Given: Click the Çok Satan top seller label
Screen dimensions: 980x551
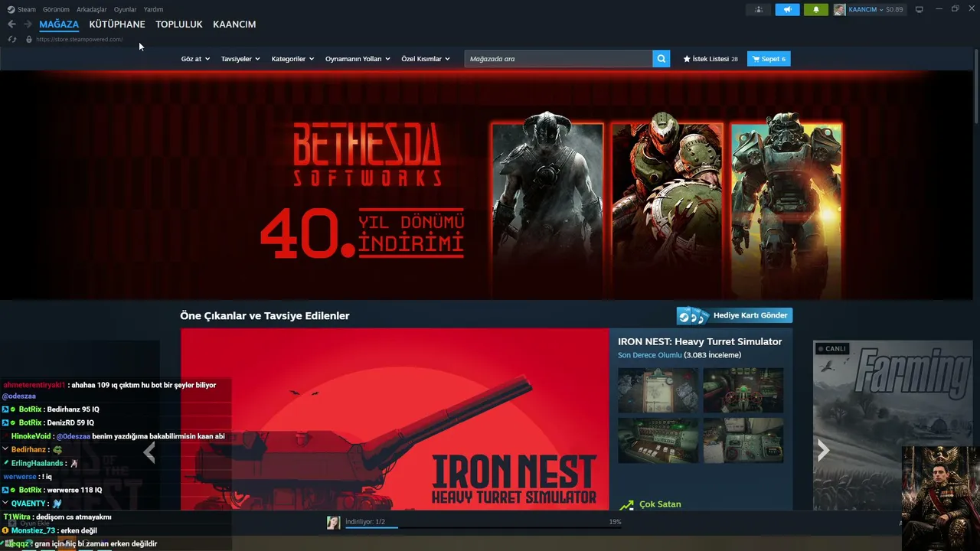Looking at the screenshot, I should point(660,504).
